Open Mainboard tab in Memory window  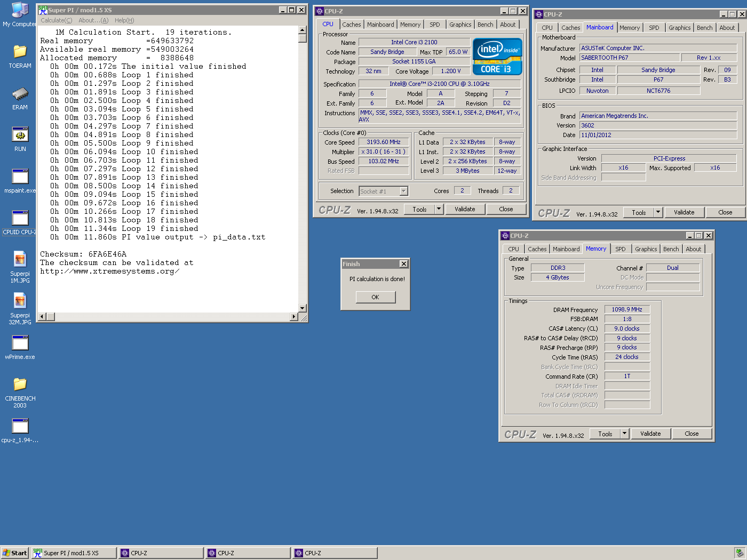point(566,249)
